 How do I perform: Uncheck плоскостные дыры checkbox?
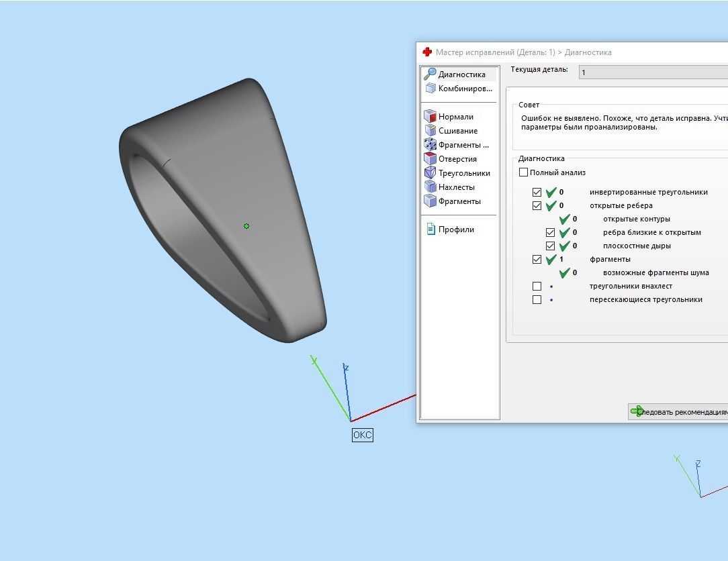[550, 246]
